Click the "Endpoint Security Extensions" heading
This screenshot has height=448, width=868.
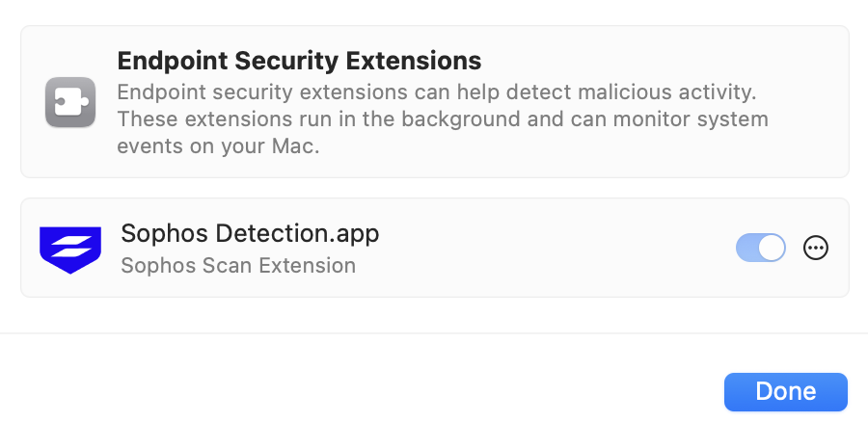click(x=299, y=61)
